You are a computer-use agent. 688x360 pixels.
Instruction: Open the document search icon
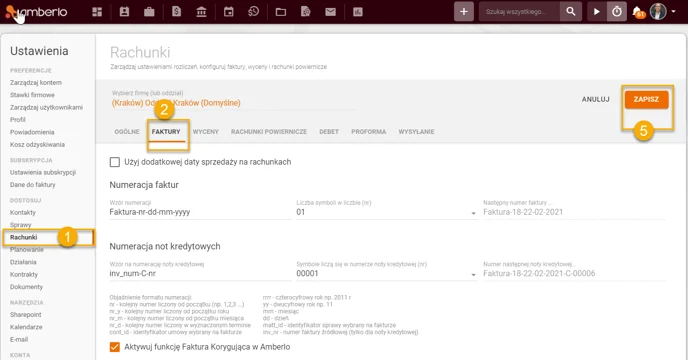point(306,12)
